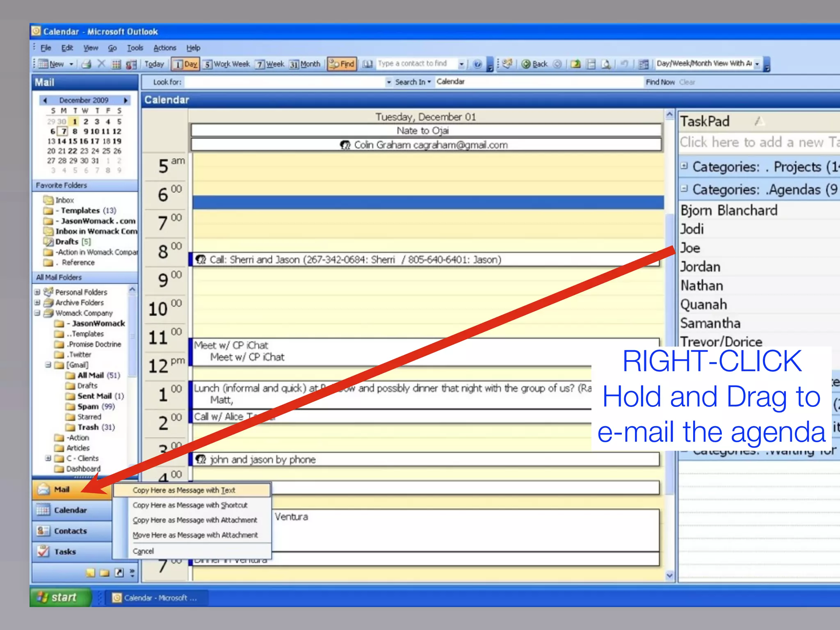840x630 pixels.
Task: Choose Copy Here as Message with Attachment
Action: 192,520
